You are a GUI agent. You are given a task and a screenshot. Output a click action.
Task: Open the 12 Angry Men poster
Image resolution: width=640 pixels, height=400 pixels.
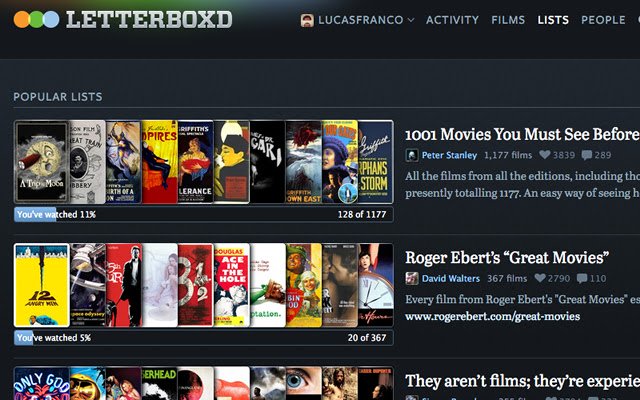pos(42,285)
